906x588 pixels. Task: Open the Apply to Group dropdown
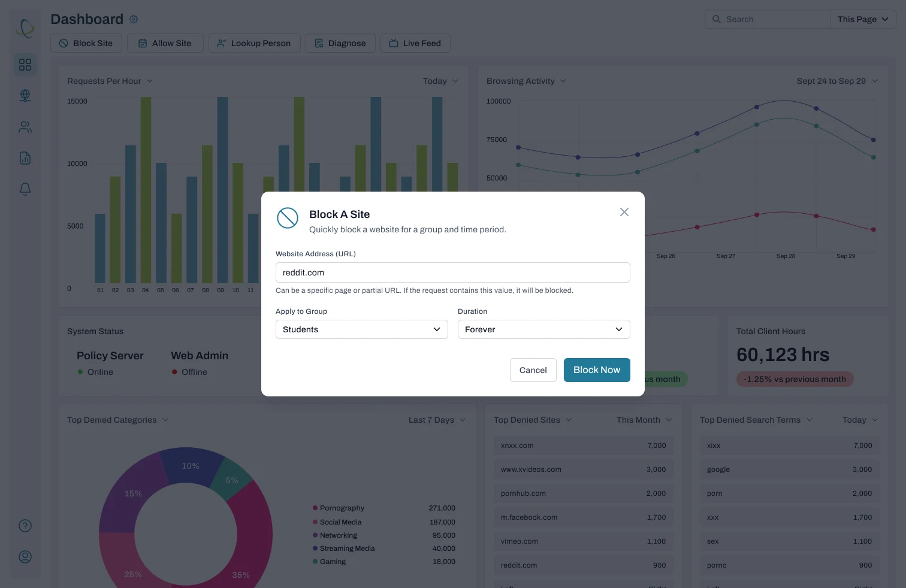pyautogui.click(x=362, y=329)
